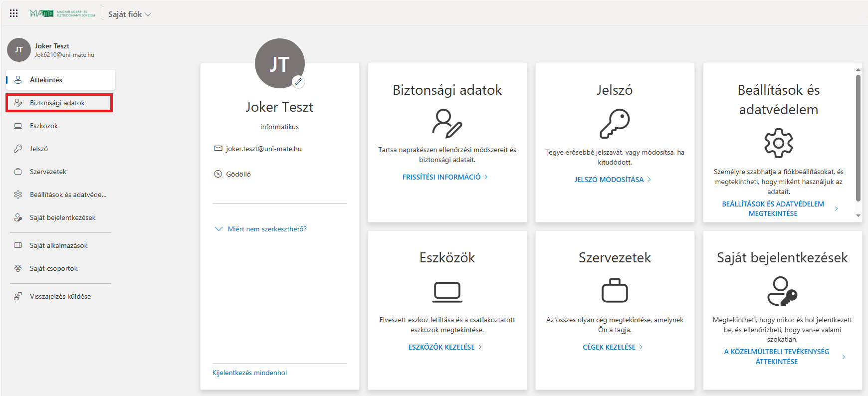Click the laptop icon in Eszközök card
This screenshot has height=396, width=868.
(x=447, y=292)
